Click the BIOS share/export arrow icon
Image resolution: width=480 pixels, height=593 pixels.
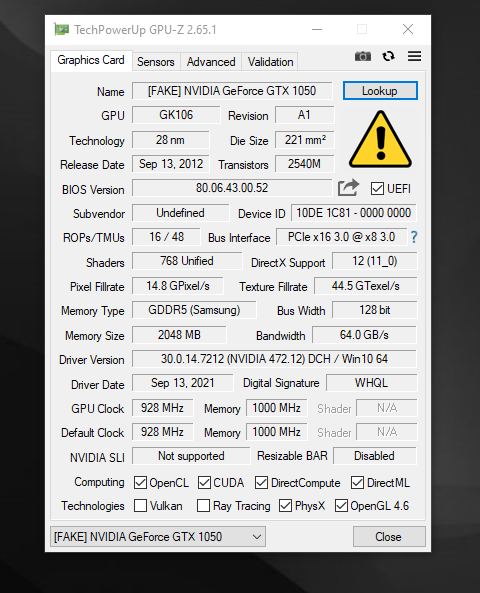[x=348, y=188]
